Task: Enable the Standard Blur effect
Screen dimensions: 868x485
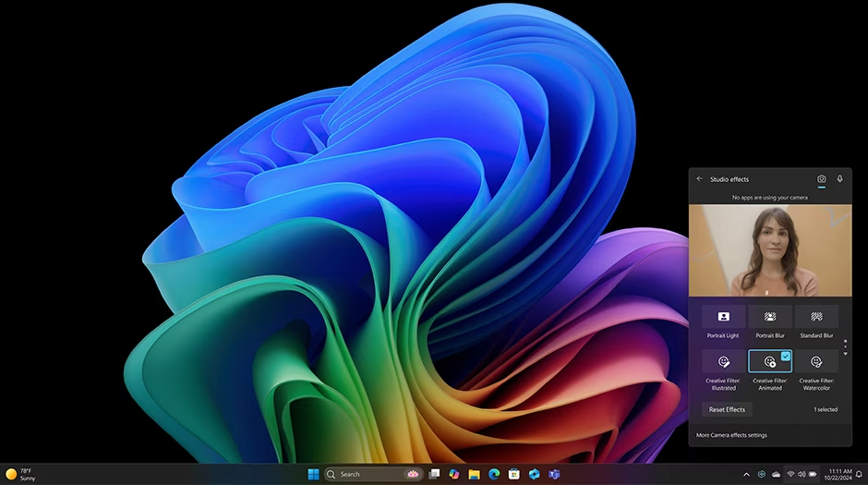Action: (x=816, y=317)
